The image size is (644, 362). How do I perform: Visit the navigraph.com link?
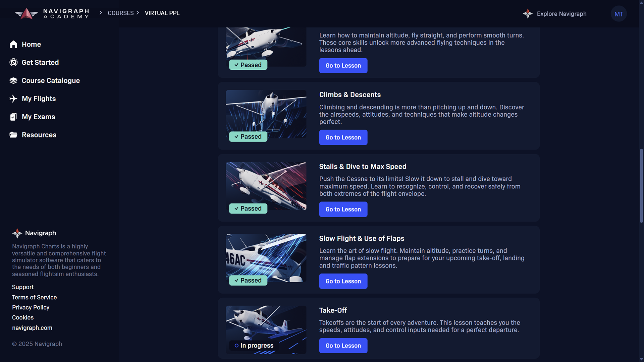32,328
